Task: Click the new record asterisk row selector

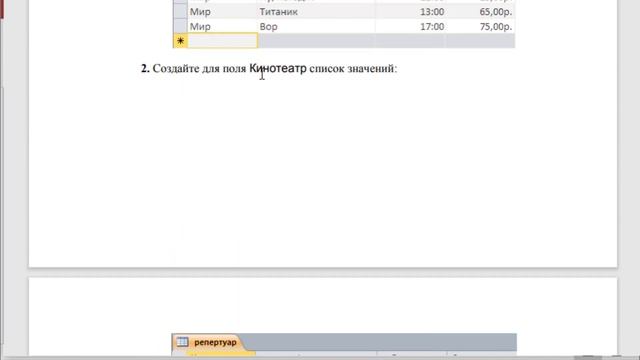Action: 180,41
